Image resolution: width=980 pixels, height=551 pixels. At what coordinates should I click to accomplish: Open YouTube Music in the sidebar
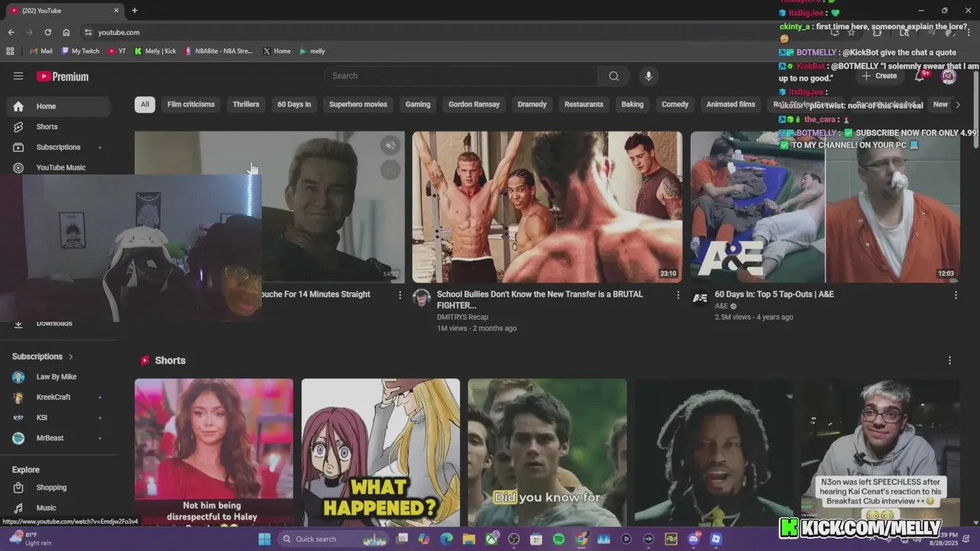pos(57,168)
